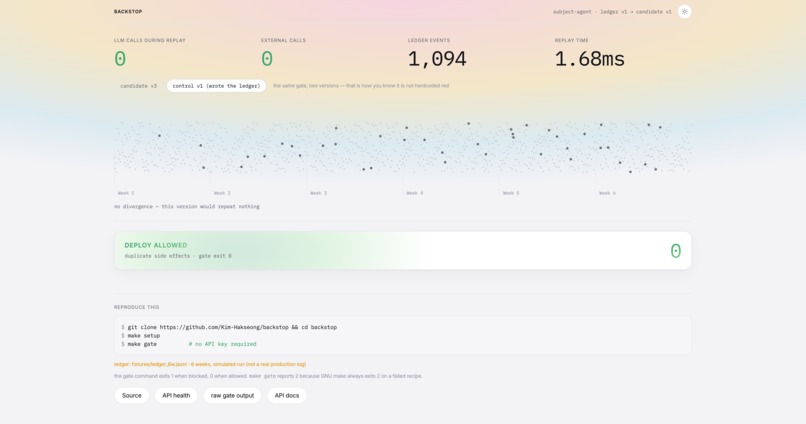Click the BACKSTOP logo text
806x424 pixels.
click(x=128, y=11)
